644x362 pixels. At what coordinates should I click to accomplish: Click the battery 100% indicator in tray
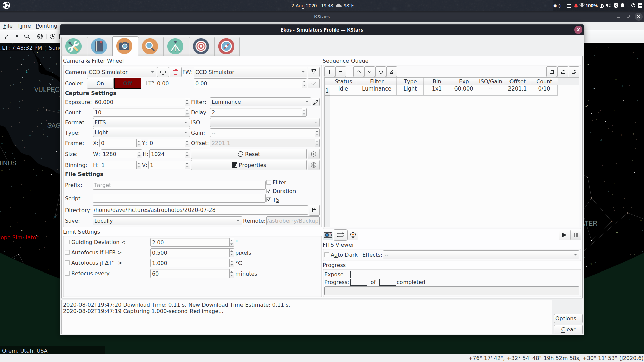point(592,6)
